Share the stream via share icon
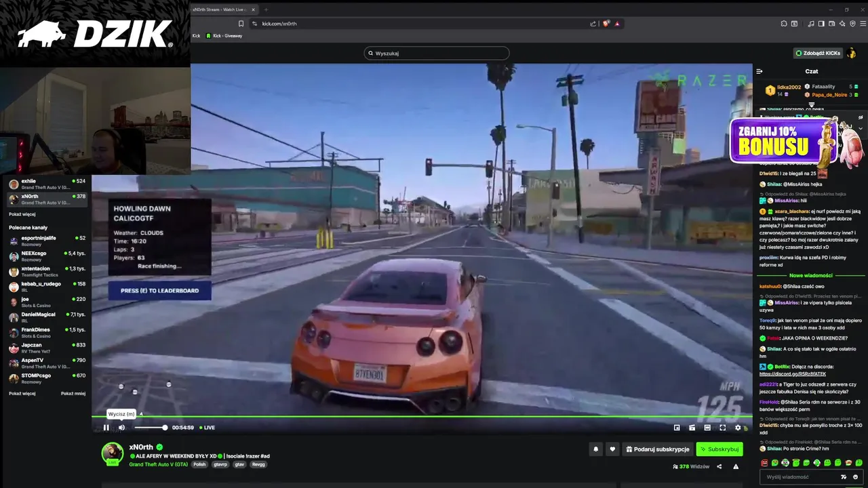Viewport: 868px width, 488px height. 719,466
